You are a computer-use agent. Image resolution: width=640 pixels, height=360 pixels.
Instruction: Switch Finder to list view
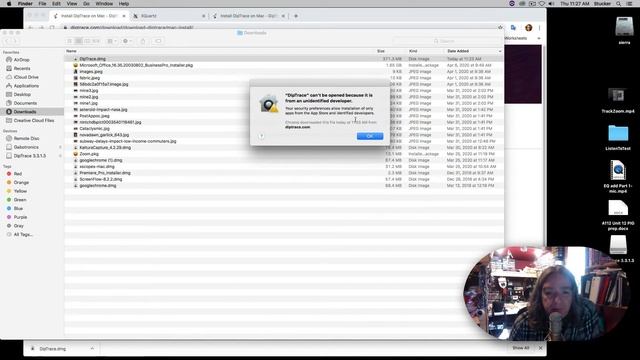pyautogui.click(x=78, y=41)
